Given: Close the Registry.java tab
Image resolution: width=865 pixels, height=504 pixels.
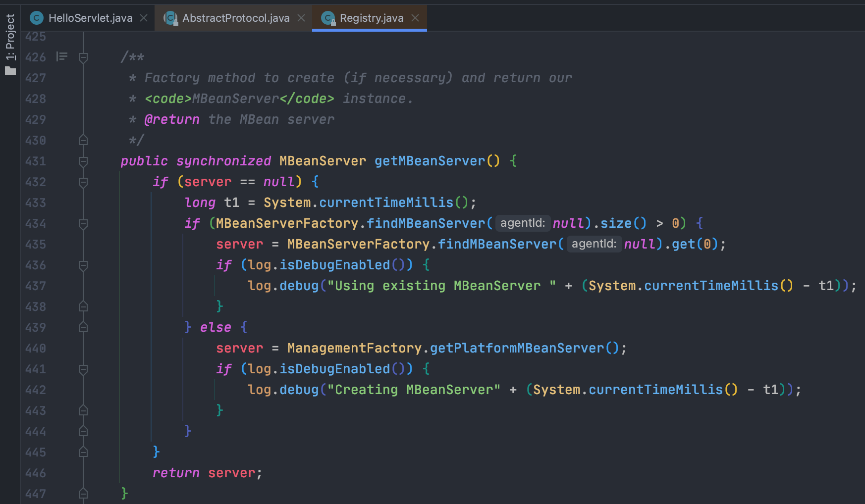Looking at the screenshot, I should [415, 18].
